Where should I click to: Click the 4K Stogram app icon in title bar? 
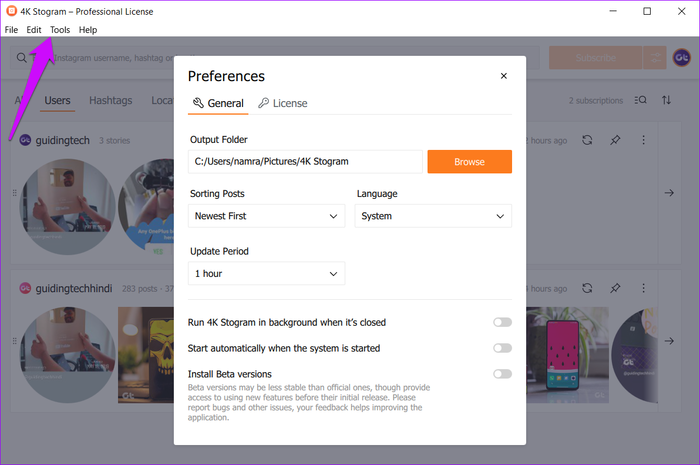[12, 11]
